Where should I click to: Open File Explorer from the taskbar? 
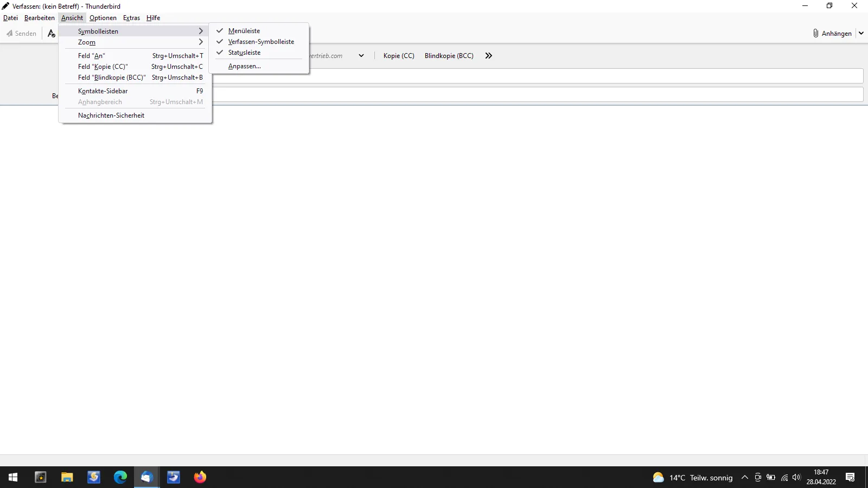point(67,477)
